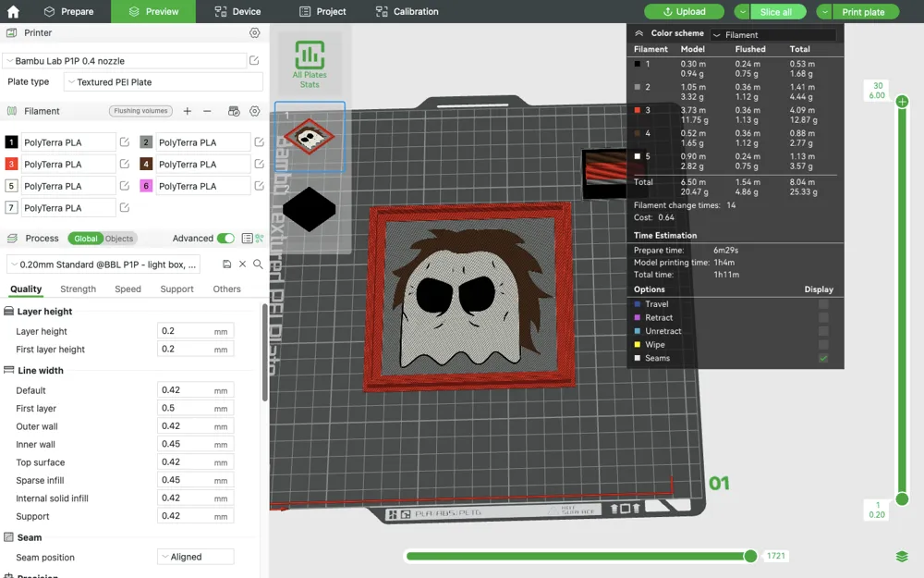Open the Plate type dropdown
This screenshot has width=924, height=578.
[x=162, y=81]
